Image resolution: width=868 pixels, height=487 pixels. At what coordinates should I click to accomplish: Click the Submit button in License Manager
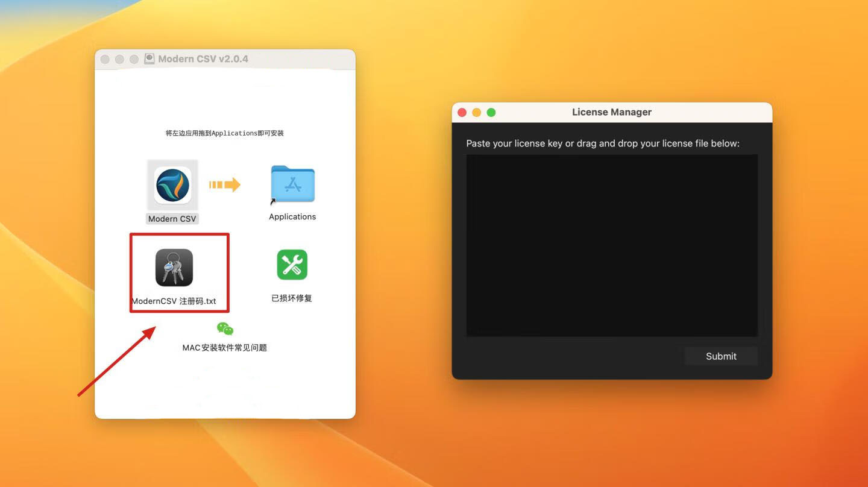click(721, 356)
